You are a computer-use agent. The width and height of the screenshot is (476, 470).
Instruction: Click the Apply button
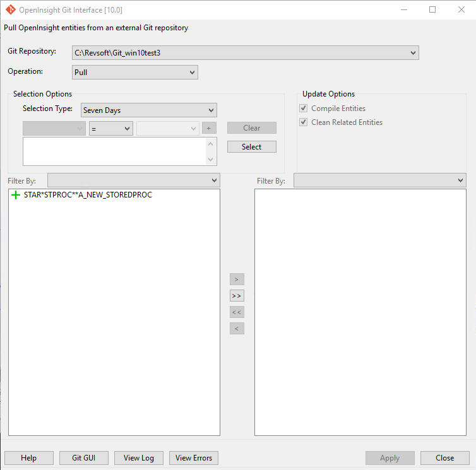pyautogui.click(x=390, y=458)
